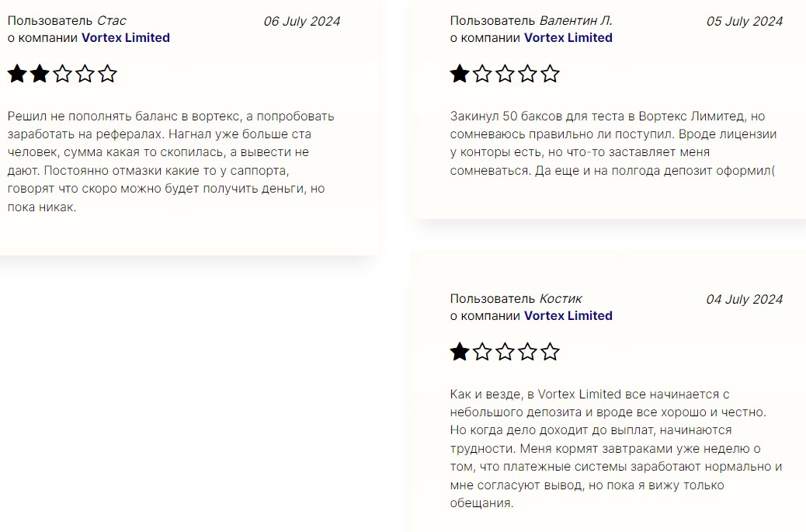Screen dimensions: 806x532
Task: Open Vortex Limited link in Валентин Л.'s review
Action: coord(568,37)
